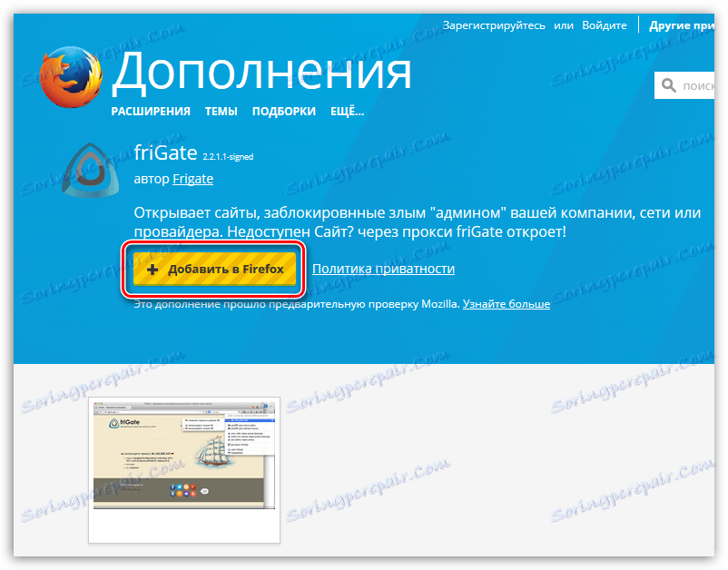
Task: Click the version text 2.2.1.1-signed
Action: tap(228, 157)
